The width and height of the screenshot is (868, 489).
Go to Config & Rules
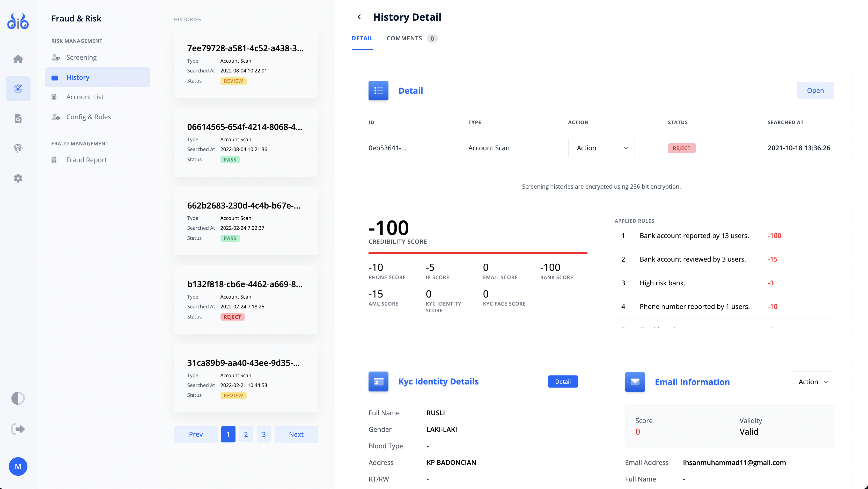click(x=88, y=117)
